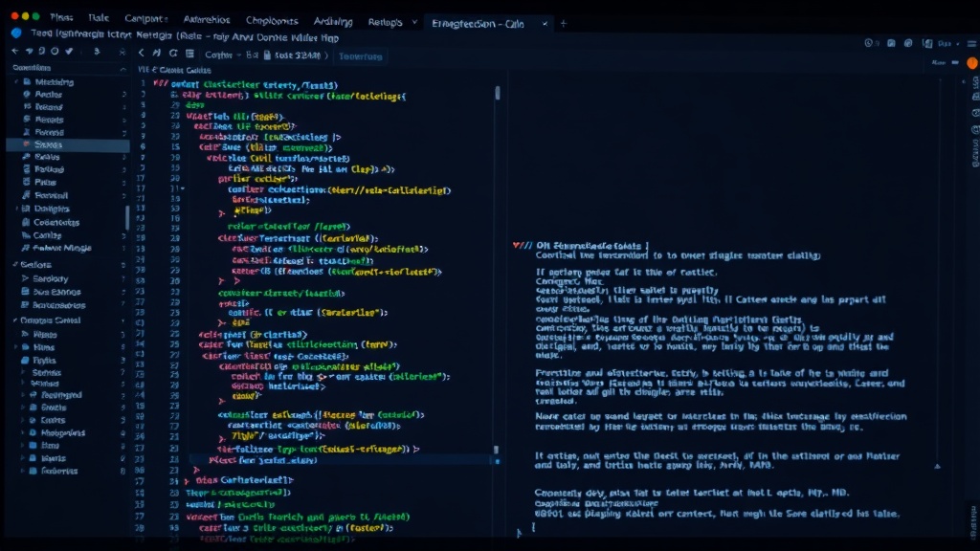Click the up arrow beside the right text panel
This screenshot has width=980, height=551.
(x=938, y=466)
